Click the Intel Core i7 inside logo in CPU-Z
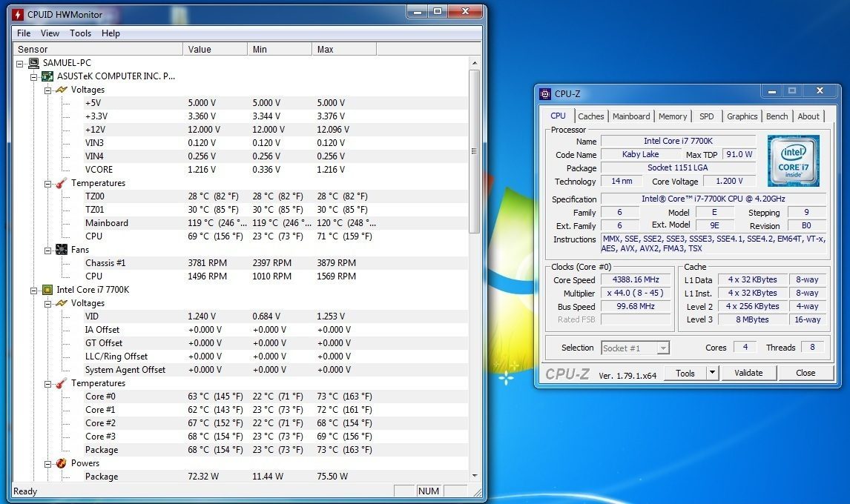850x504 pixels. (794, 160)
